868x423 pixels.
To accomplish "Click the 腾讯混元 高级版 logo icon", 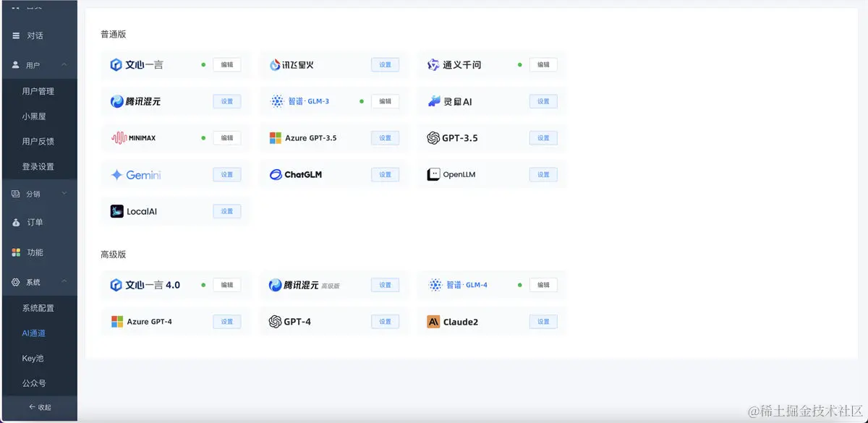I will [x=275, y=285].
